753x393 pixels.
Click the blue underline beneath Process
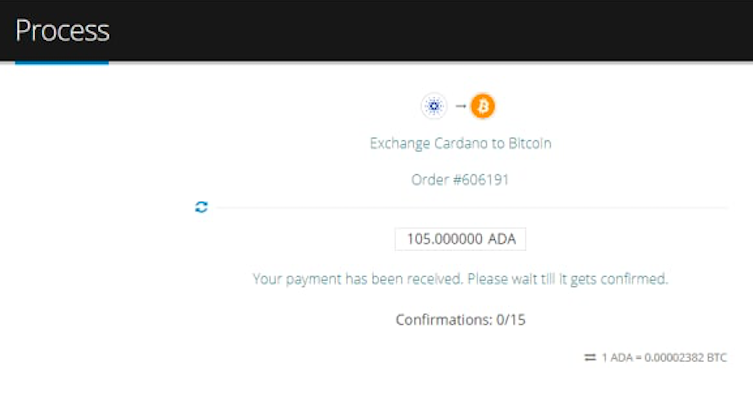click(62, 62)
